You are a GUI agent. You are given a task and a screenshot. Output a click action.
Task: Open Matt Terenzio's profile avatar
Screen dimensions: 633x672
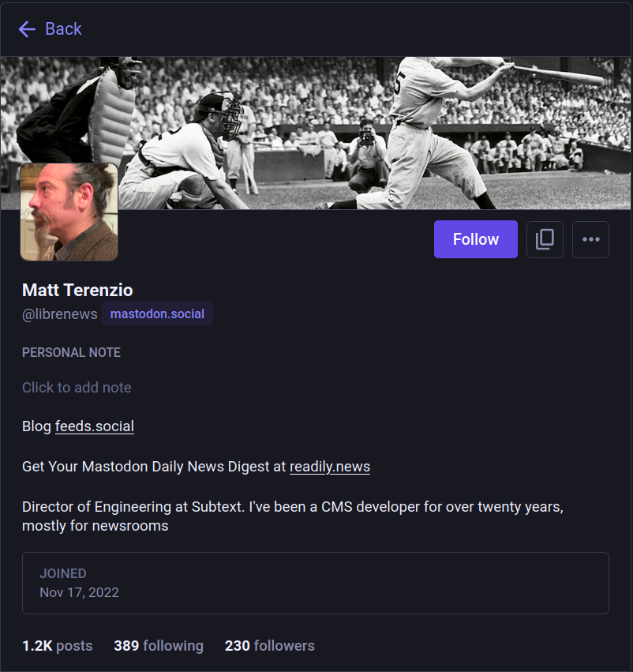point(69,212)
